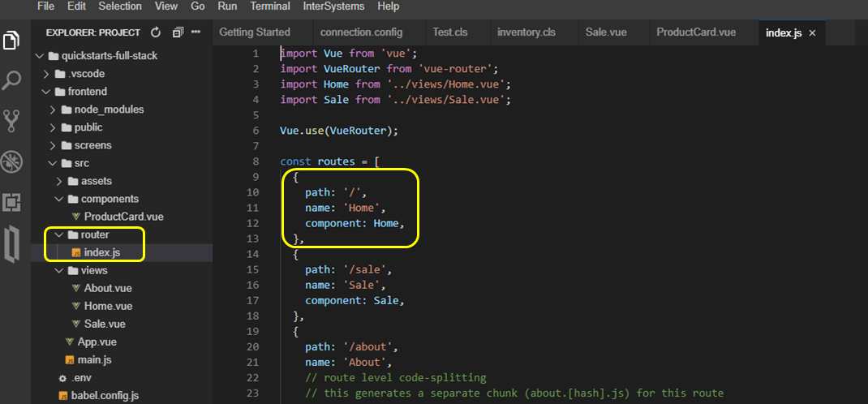Expand the node_modules folder
This screenshot has width=868, height=404.
point(109,110)
